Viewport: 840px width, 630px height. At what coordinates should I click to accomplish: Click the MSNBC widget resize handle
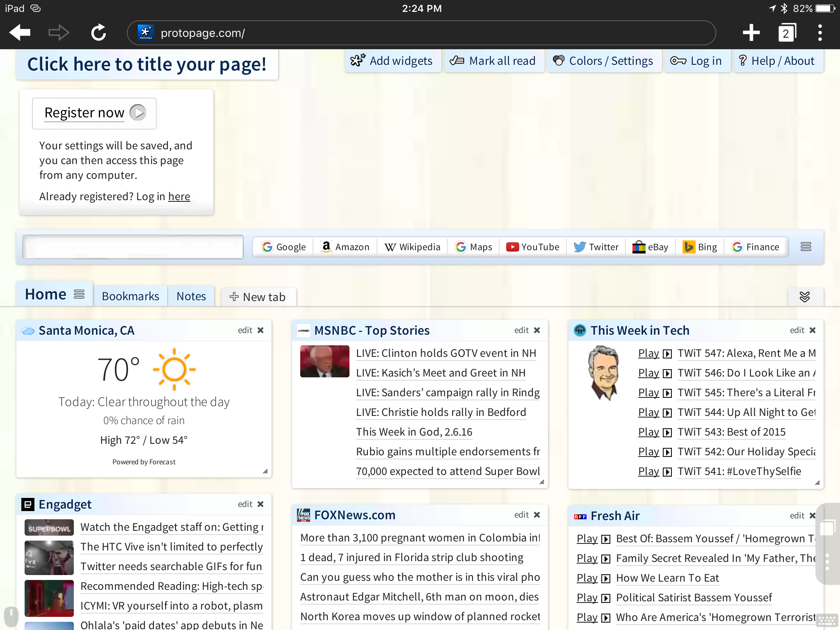[542, 482]
